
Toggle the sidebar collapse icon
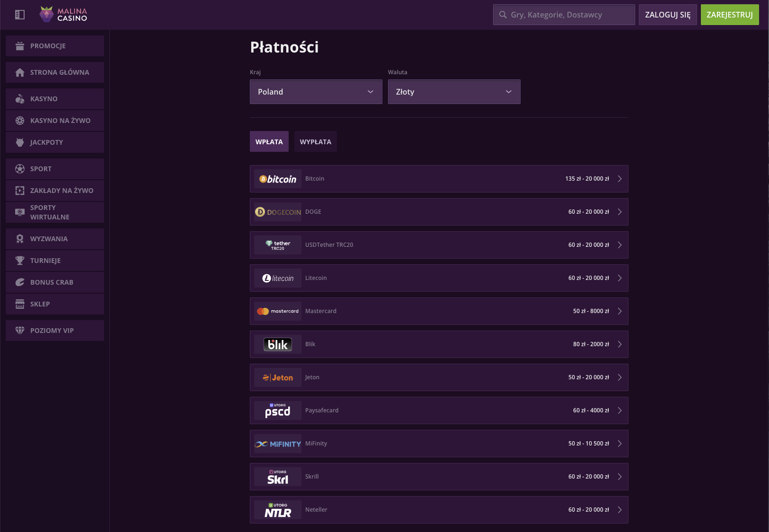coord(20,15)
